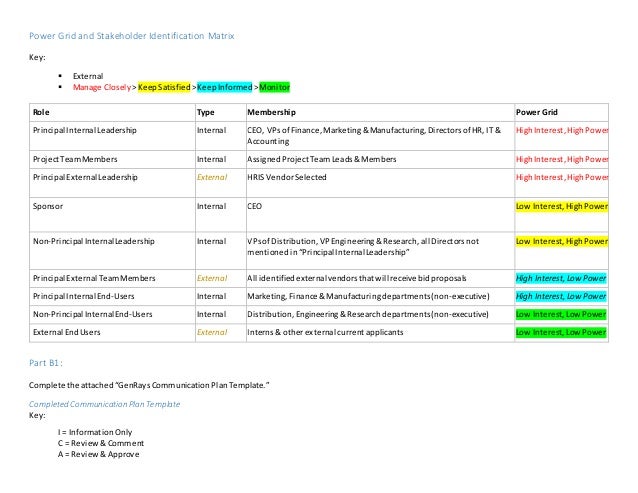The height and width of the screenshot is (493, 638).
Task: Click 'Internal' type in Project Team Members row
Action: click(212, 159)
